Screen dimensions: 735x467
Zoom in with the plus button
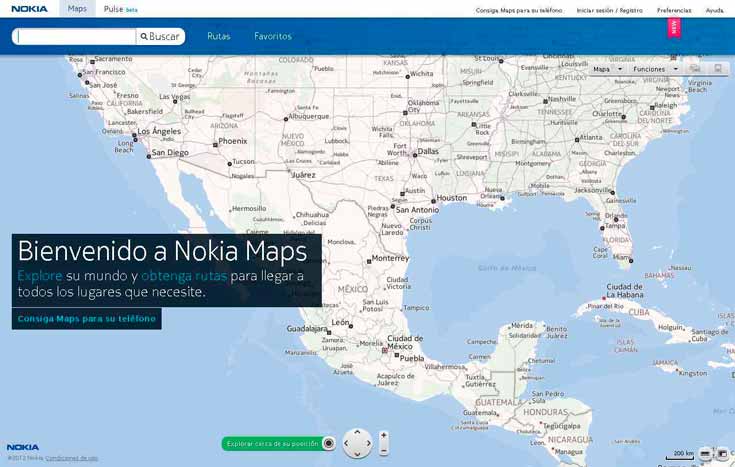[x=383, y=436]
